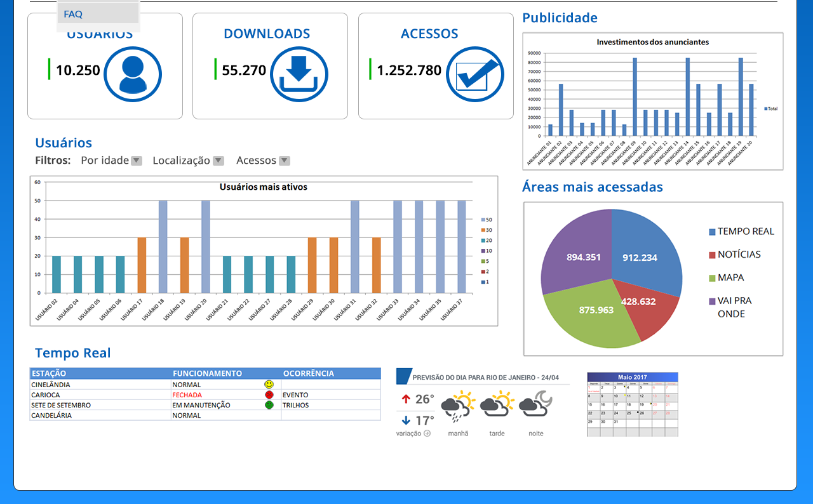Click the red status face for Carioca

269,395
